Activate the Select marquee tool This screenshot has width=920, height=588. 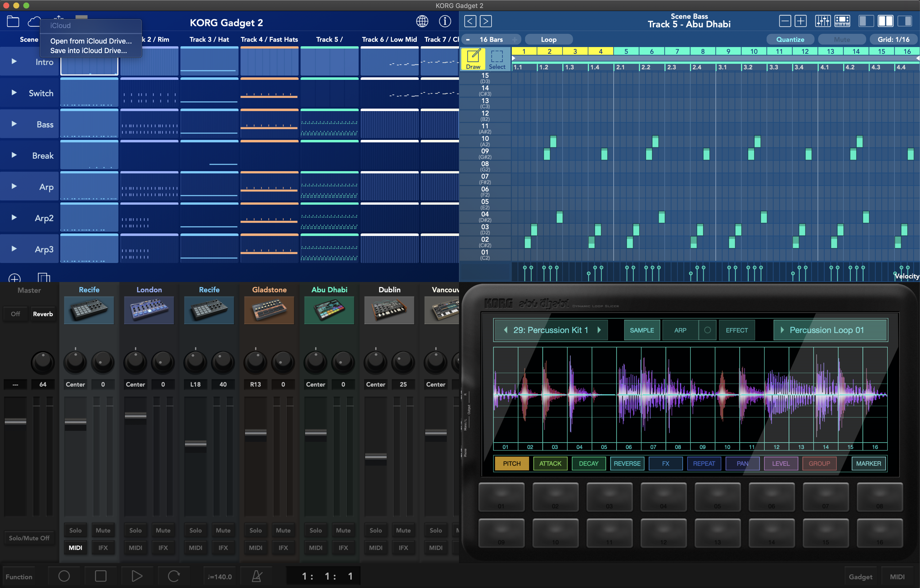(x=497, y=59)
